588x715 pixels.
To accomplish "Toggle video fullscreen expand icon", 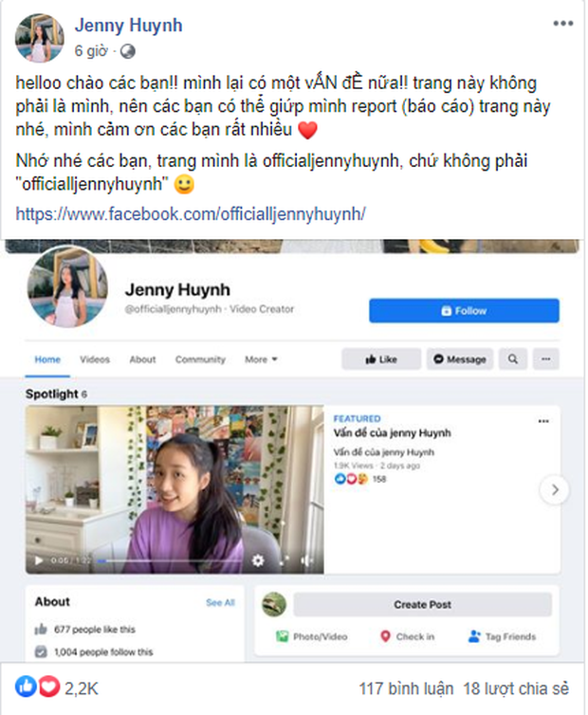I will 284,560.
